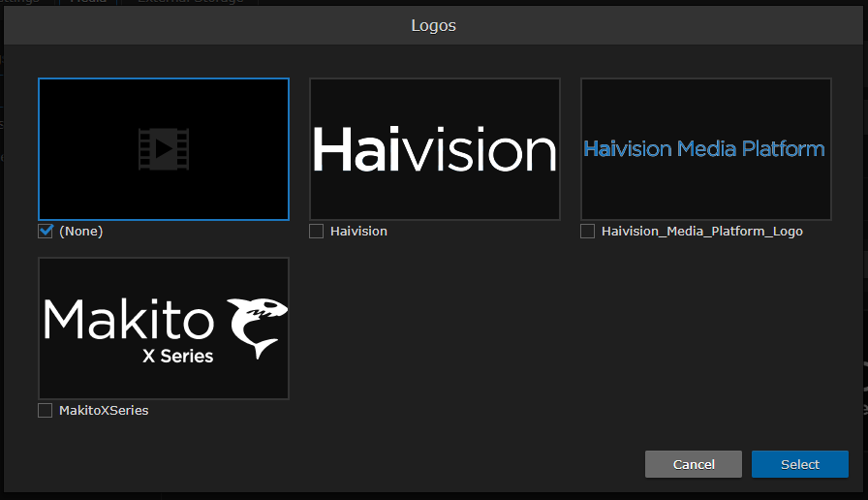Screen dimensions: 868x500
Task: Click the Haivision_Media_Platform_Logo filename label
Action: [x=701, y=232]
